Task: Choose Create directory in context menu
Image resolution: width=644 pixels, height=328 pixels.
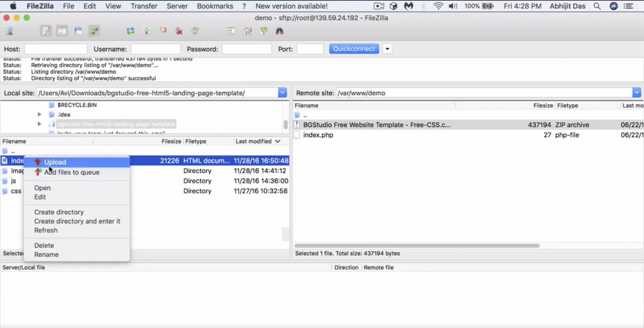Action: [77, 212]
